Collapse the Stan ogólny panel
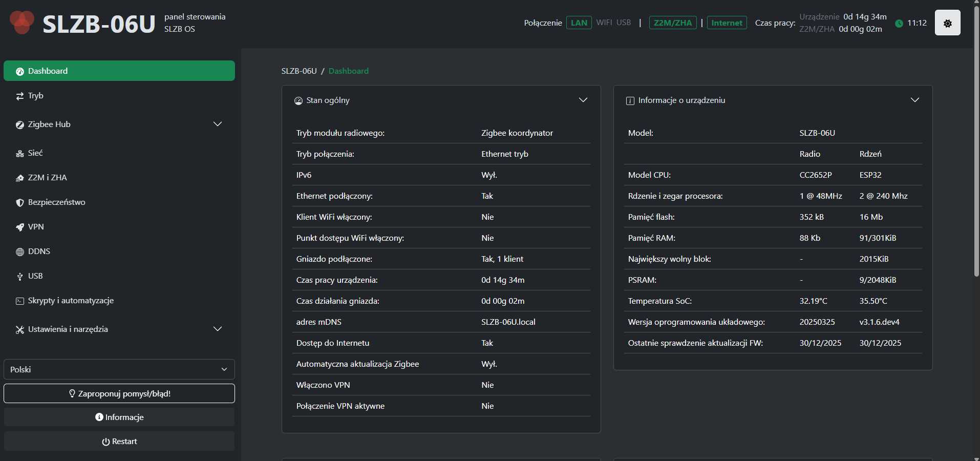 (x=583, y=100)
